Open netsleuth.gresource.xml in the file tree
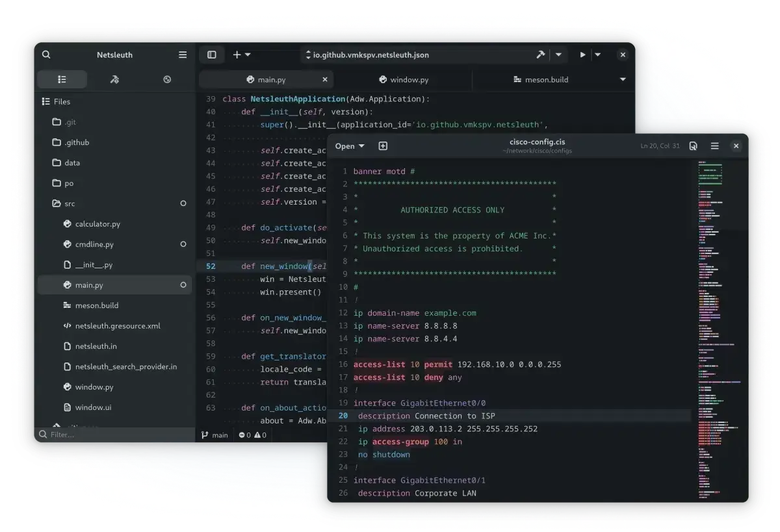The image size is (780, 532). (x=114, y=325)
